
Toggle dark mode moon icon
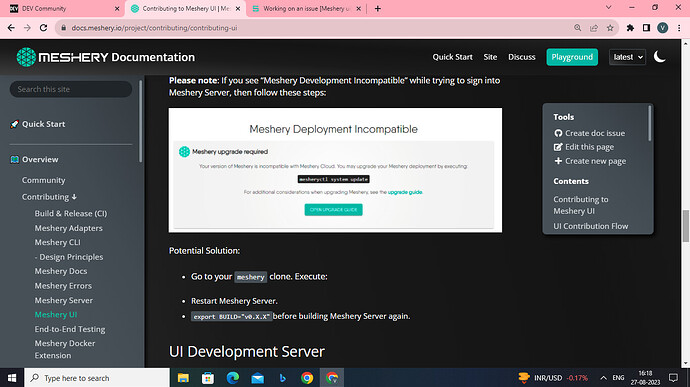(x=659, y=57)
